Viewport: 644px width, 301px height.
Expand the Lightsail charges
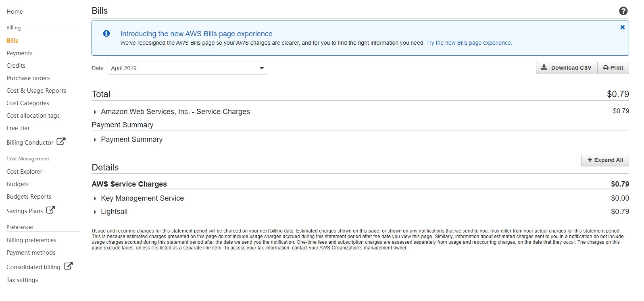click(x=95, y=212)
